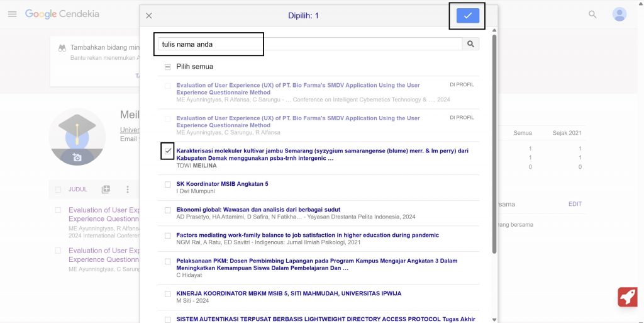644x323 pixels.
Task: Click the Sejak 2021 column header
Action: [567, 133]
